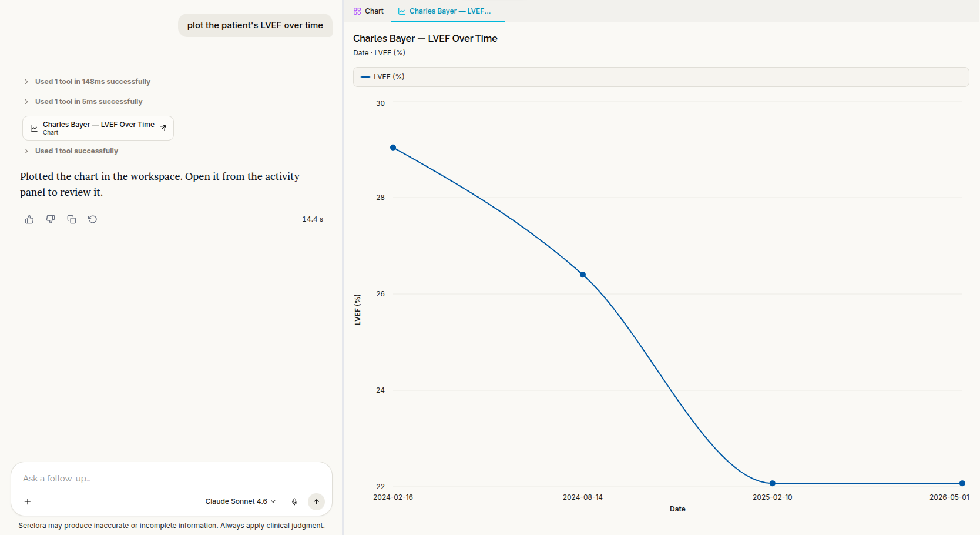Click the x-axis label '2025-02-10'

773,497
